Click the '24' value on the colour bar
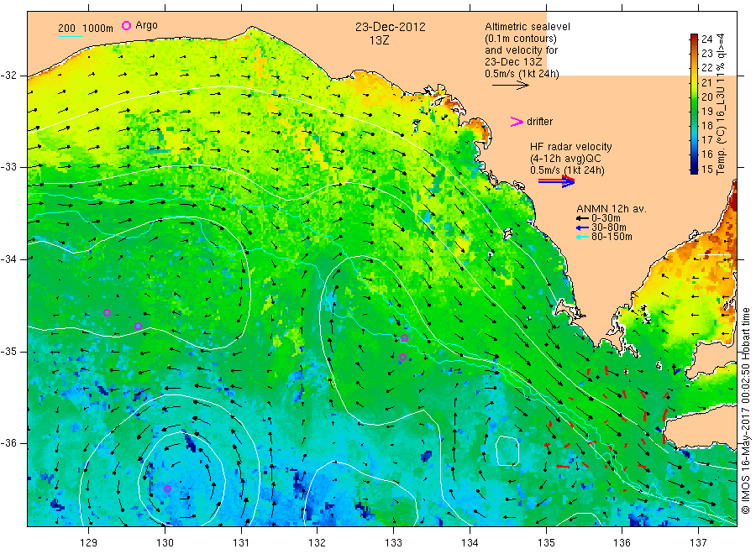The image size is (756, 554). pyautogui.click(x=706, y=39)
